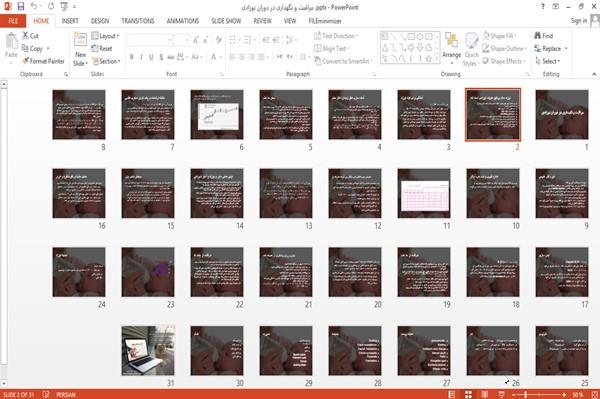Open the Copy dropdown arrow
600x399 pixels.
pos(48,49)
